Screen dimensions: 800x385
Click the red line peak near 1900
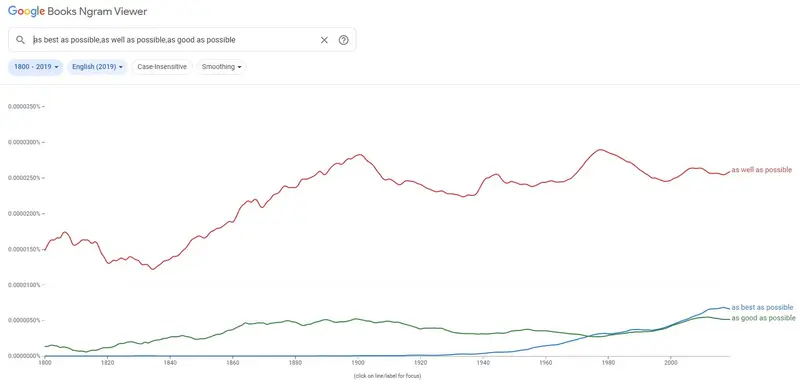tap(360, 155)
